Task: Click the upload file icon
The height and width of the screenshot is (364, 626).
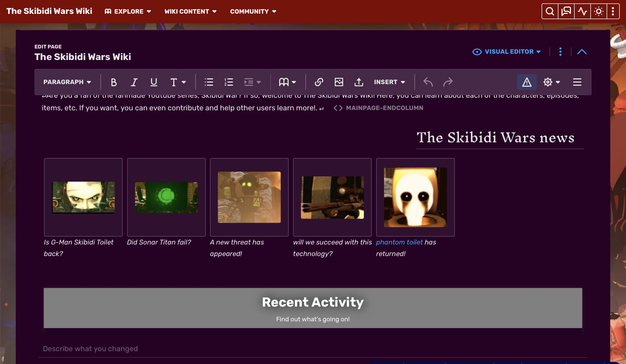Action: point(359,82)
